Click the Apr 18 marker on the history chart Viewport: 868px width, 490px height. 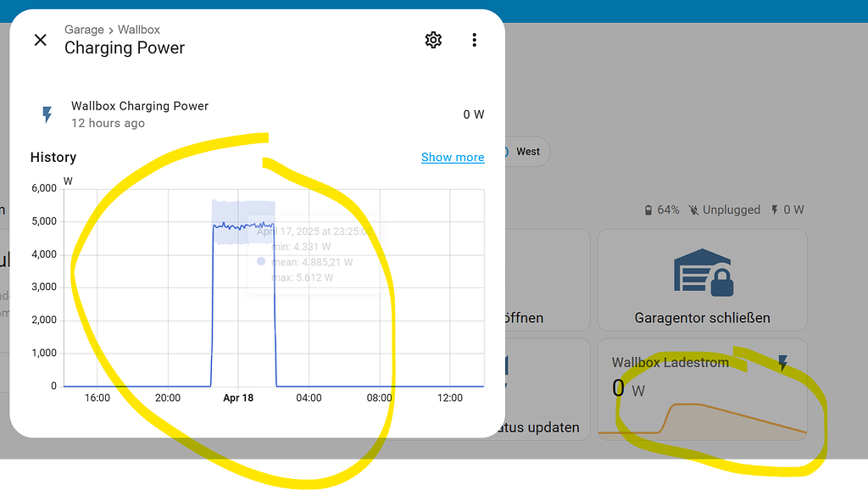click(238, 398)
